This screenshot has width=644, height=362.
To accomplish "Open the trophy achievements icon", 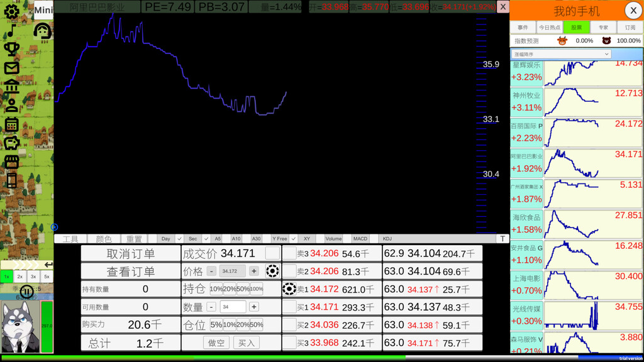I will click(11, 49).
